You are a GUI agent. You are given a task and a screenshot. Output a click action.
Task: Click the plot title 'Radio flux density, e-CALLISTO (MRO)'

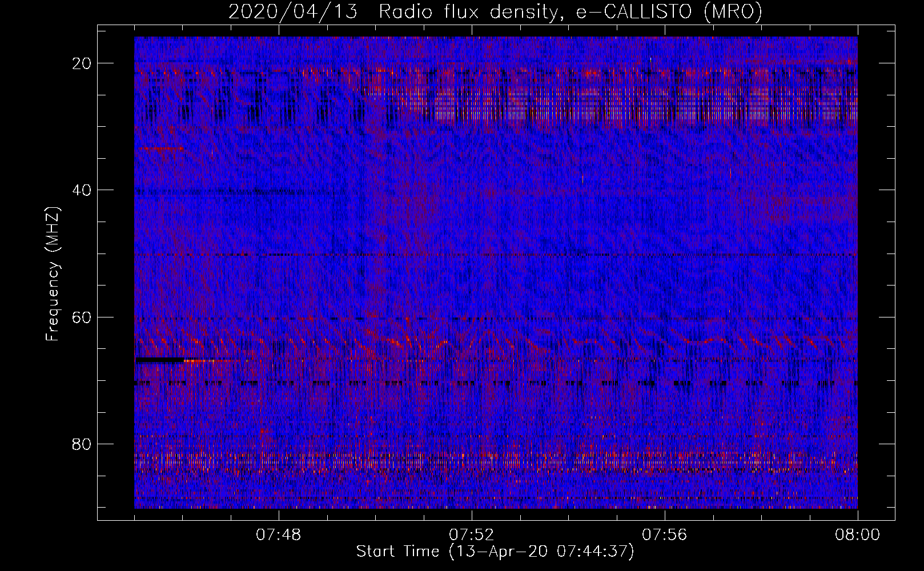(x=570, y=11)
